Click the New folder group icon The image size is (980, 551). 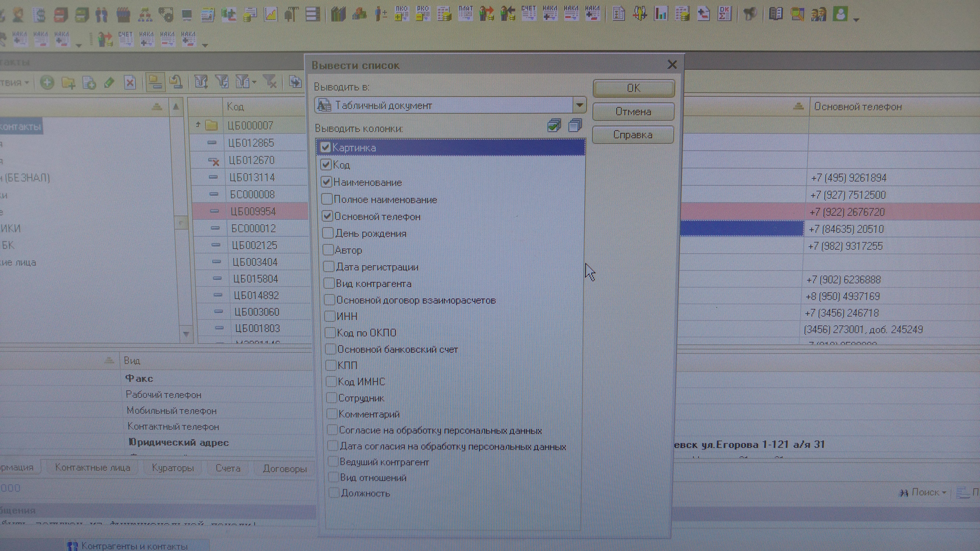68,82
